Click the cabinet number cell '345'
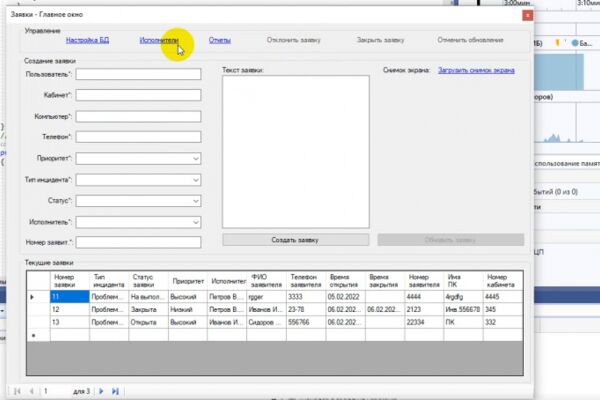This screenshot has height=400, width=600. 503,309
